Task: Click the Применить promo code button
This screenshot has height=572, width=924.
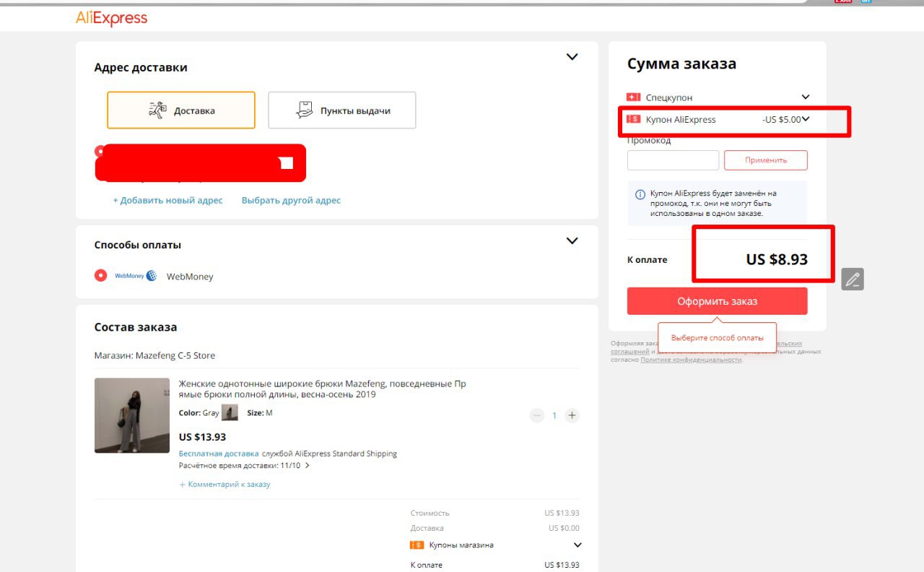Action: coord(766,160)
